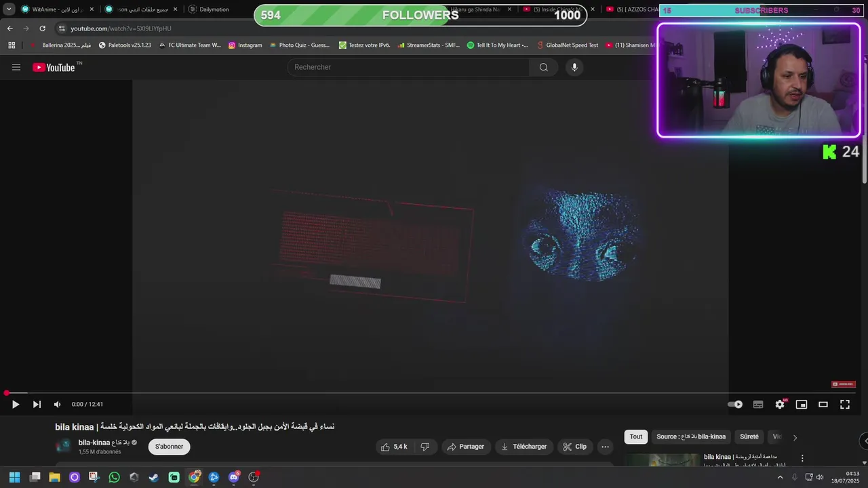
Task: Play the video
Action: click(x=15, y=405)
